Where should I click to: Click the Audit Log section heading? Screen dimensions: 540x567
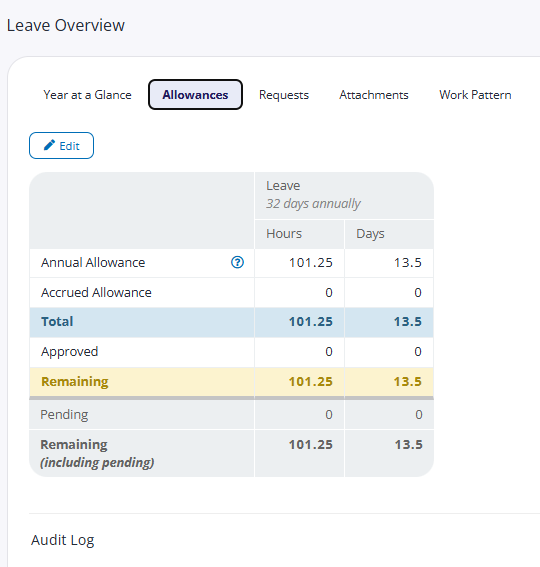coord(63,540)
